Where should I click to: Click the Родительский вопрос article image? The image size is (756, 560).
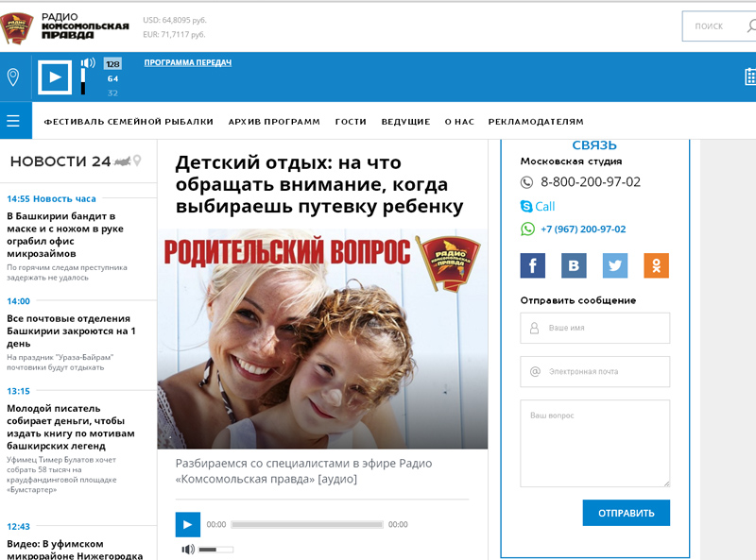click(322, 339)
